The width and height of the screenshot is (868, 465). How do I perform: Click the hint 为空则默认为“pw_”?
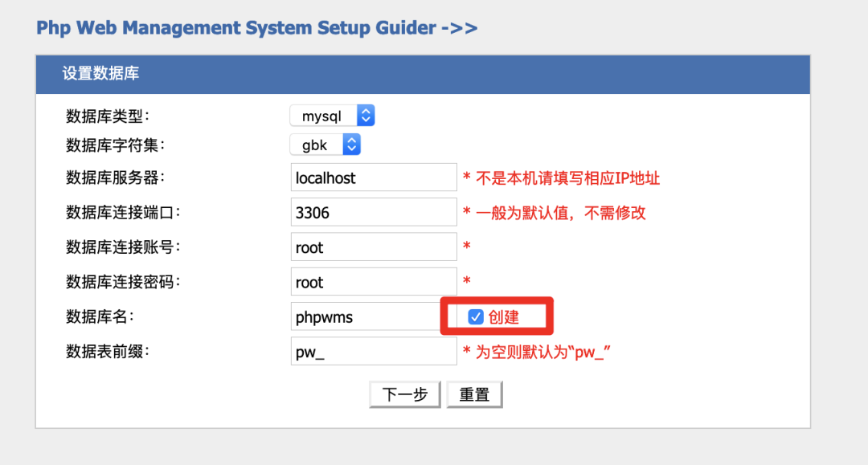[542, 353]
